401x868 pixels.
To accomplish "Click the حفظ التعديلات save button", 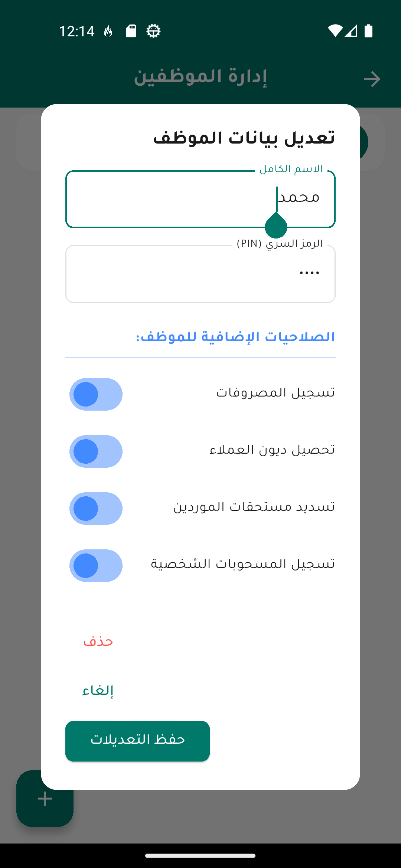I will 137,741.
